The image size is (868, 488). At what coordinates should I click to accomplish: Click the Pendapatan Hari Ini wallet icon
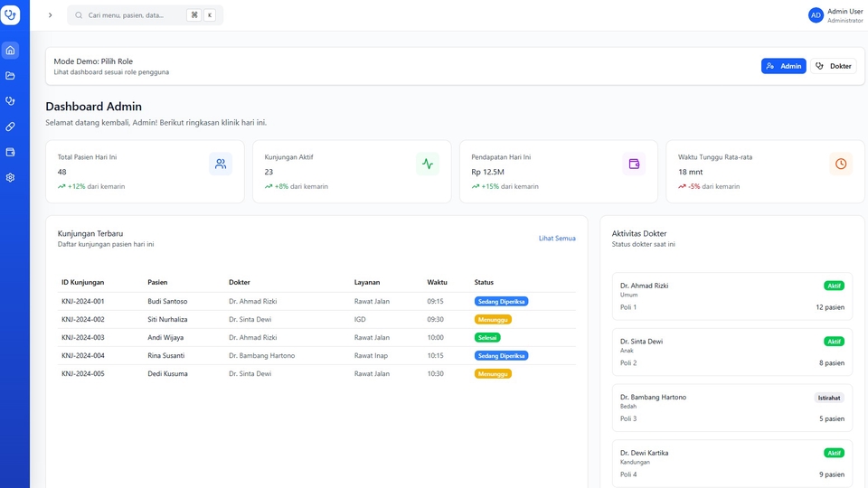[x=635, y=164]
